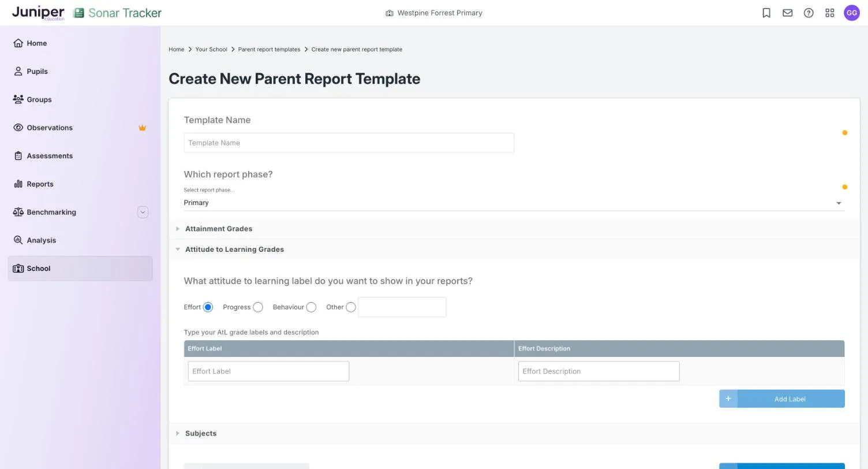Click the Westpine Forrest Primary school name

click(x=440, y=13)
